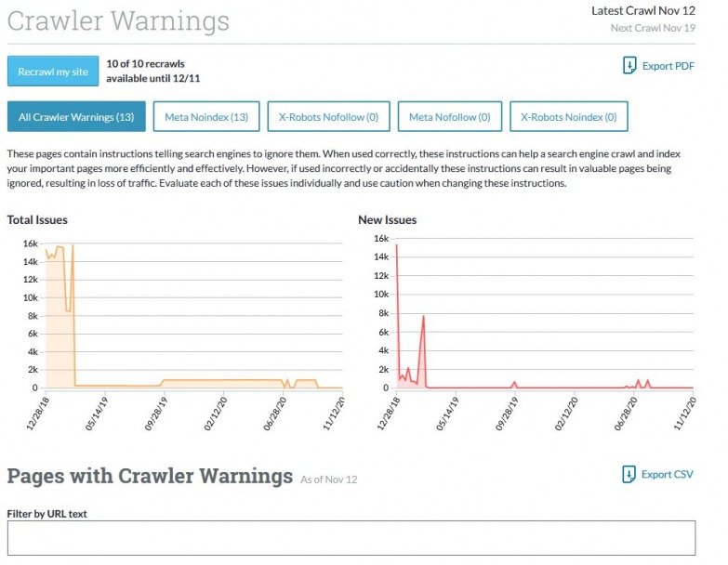Click the Recrawl my site button

pos(53,72)
